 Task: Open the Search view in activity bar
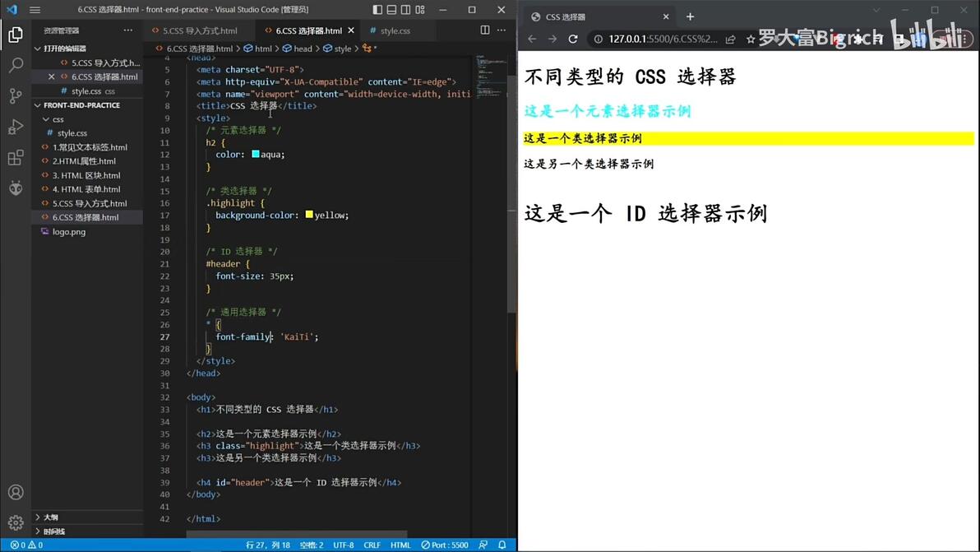[16, 65]
